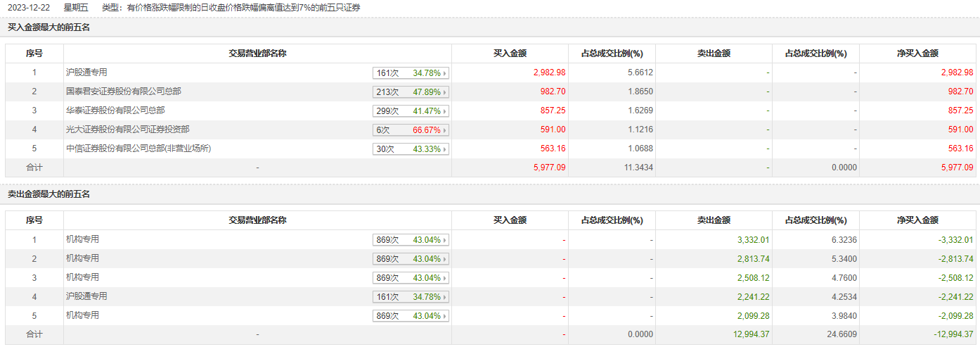Expand 213次 47.89% box for 国泰君安证券
Viewport: 980px width, 347px height.
(411, 92)
